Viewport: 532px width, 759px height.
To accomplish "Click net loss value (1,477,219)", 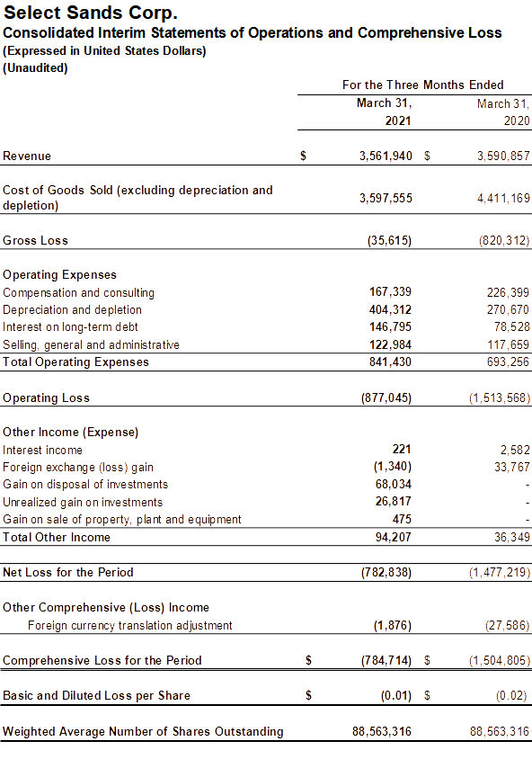I will click(500, 573).
